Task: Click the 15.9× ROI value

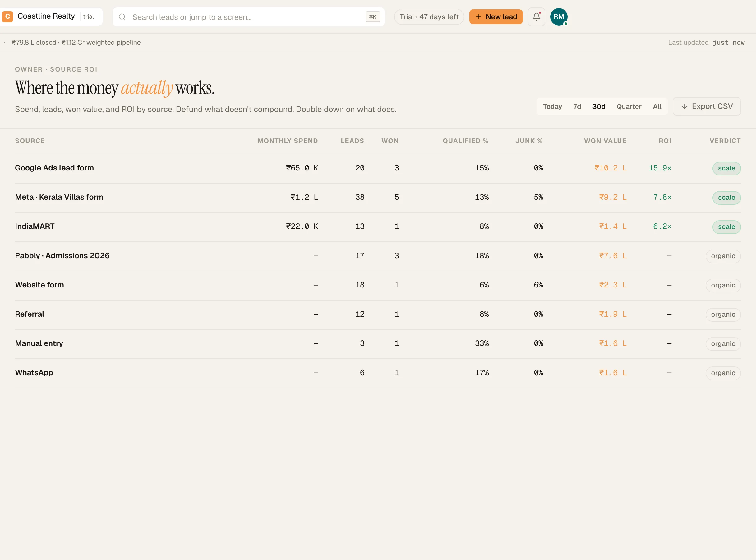Action: click(659, 168)
